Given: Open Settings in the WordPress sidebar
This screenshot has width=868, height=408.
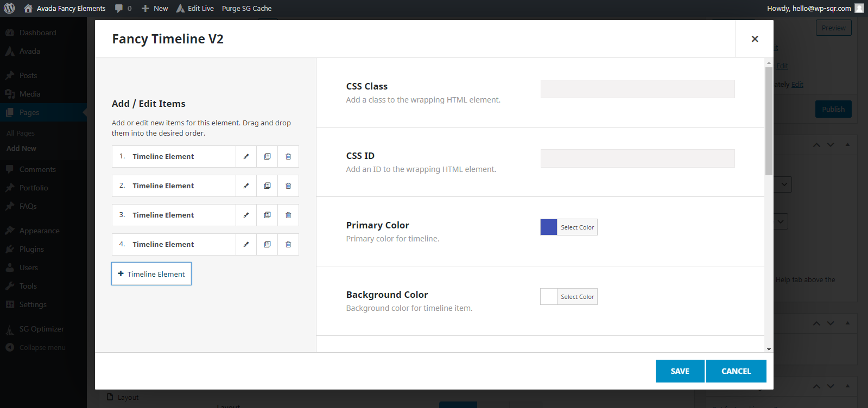Looking at the screenshot, I should [x=43, y=304].
